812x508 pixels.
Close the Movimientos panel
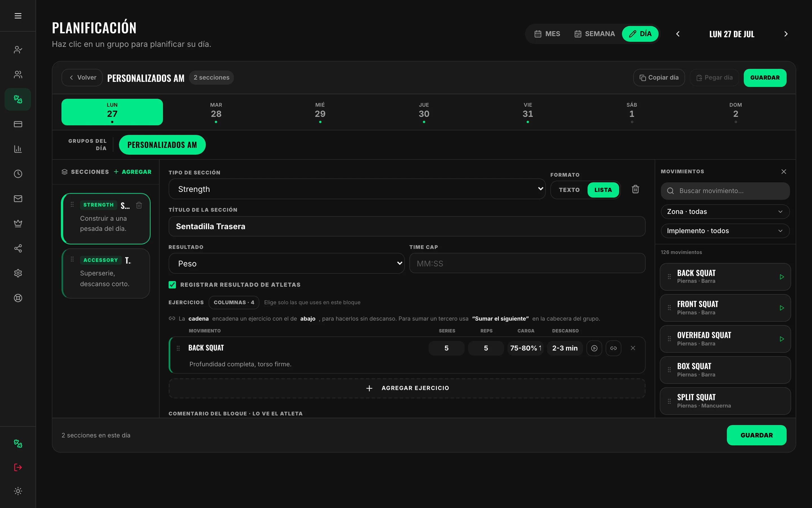[784, 172]
